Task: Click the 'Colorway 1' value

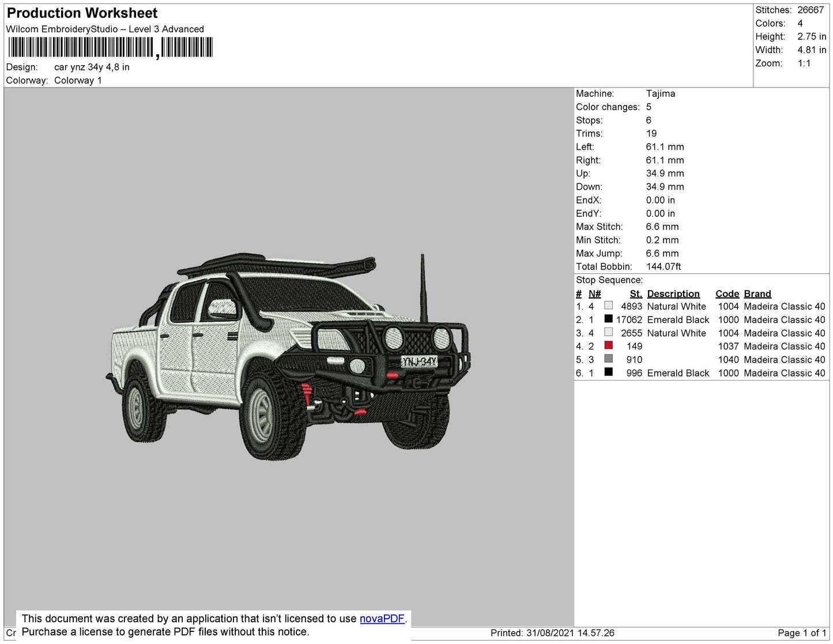Action: tap(78, 80)
